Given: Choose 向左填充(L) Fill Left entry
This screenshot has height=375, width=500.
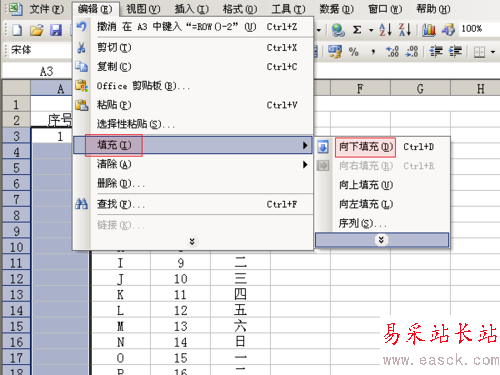Looking at the screenshot, I should coord(382,204).
